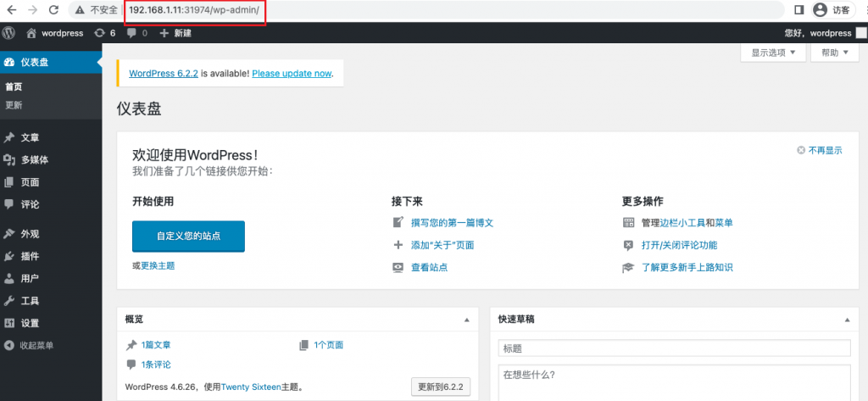Click 撰写您的第一篇博文 link
868x401 pixels.
pyautogui.click(x=452, y=223)
